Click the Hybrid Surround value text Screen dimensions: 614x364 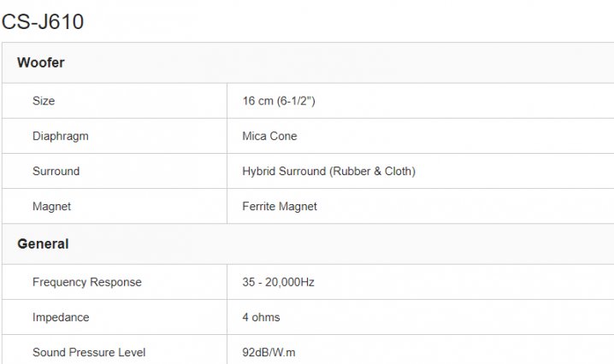(x=284, y=171)
